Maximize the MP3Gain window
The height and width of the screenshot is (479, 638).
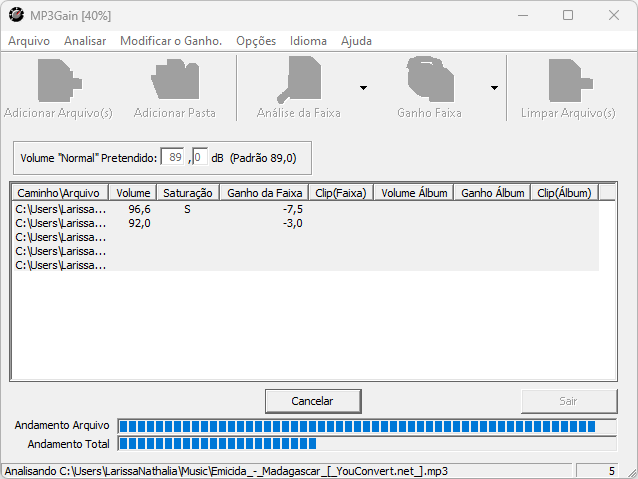coord(568,15)
